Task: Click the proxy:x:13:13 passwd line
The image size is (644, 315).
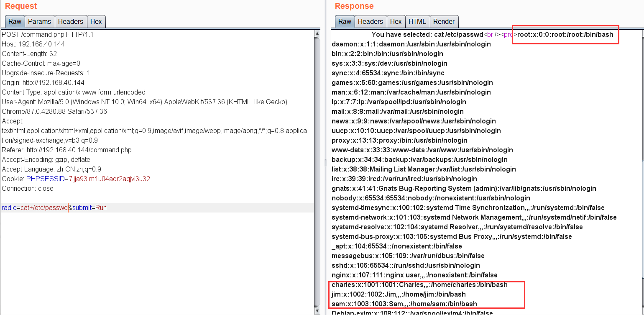Action: pyautogui.click(x=399, y=140)
